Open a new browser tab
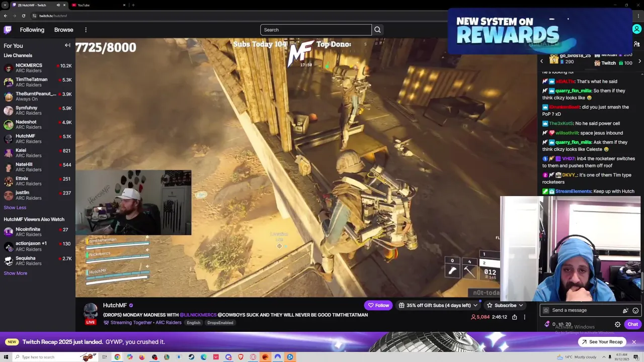The width and height of the screenshot is (644, 362). pyautogui.click(x=133, y=5)
